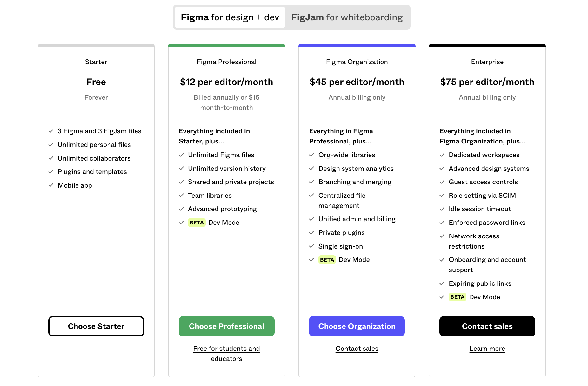Click checkmark next to Idle session timeout
This screenshot has height=386, width=588.
pos(442,209)
